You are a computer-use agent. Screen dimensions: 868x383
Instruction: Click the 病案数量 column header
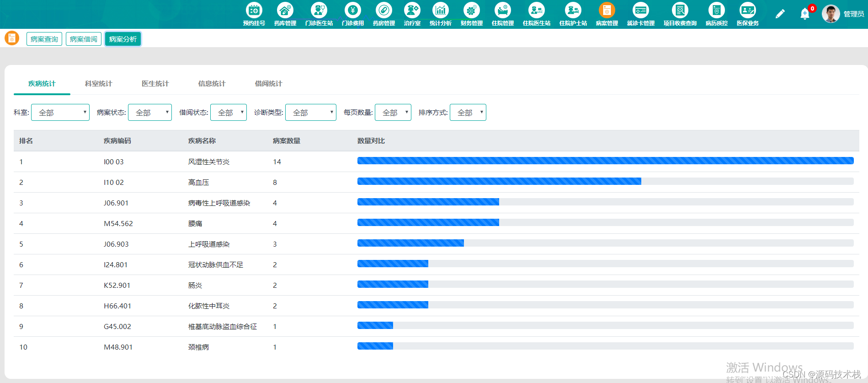pos(287,141)
